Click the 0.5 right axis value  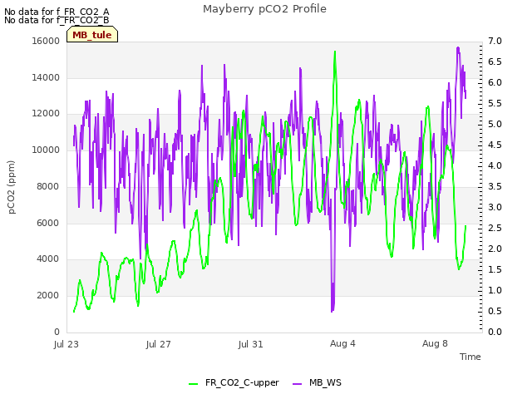coord(495,311)
